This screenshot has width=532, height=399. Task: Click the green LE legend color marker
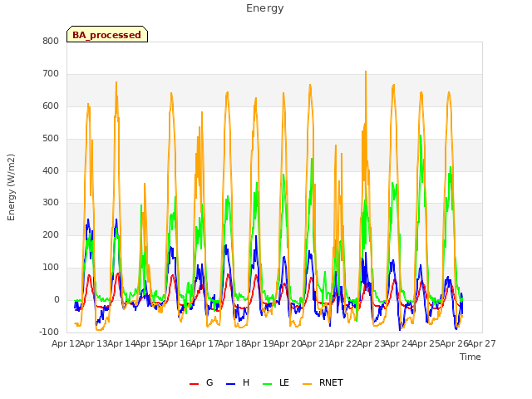268,384
